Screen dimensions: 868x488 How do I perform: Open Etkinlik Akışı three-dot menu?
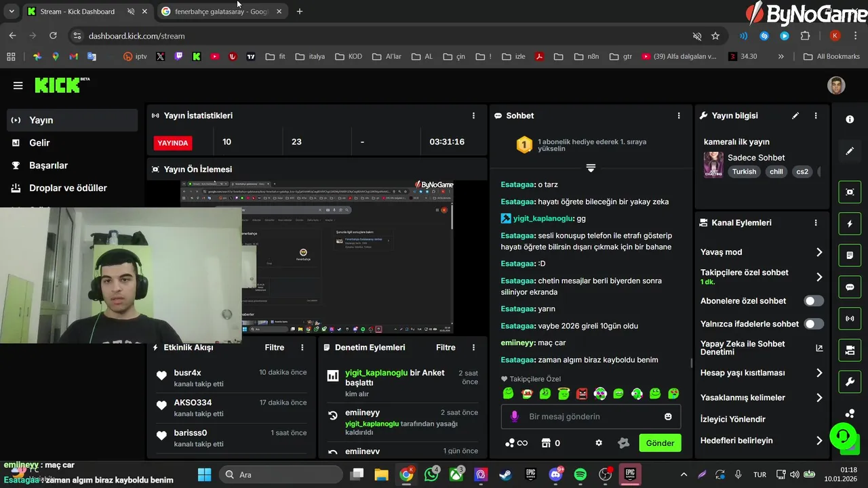tap(302, 347)
